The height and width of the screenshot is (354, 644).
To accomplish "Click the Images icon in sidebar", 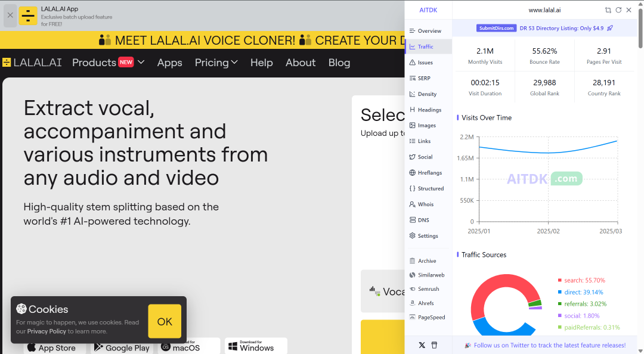I will point(413,125).
